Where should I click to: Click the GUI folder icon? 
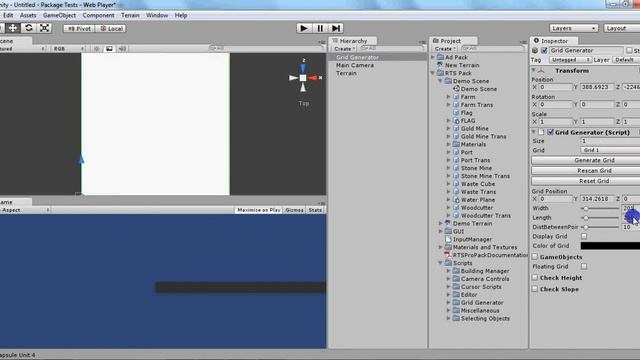[448, 231]
